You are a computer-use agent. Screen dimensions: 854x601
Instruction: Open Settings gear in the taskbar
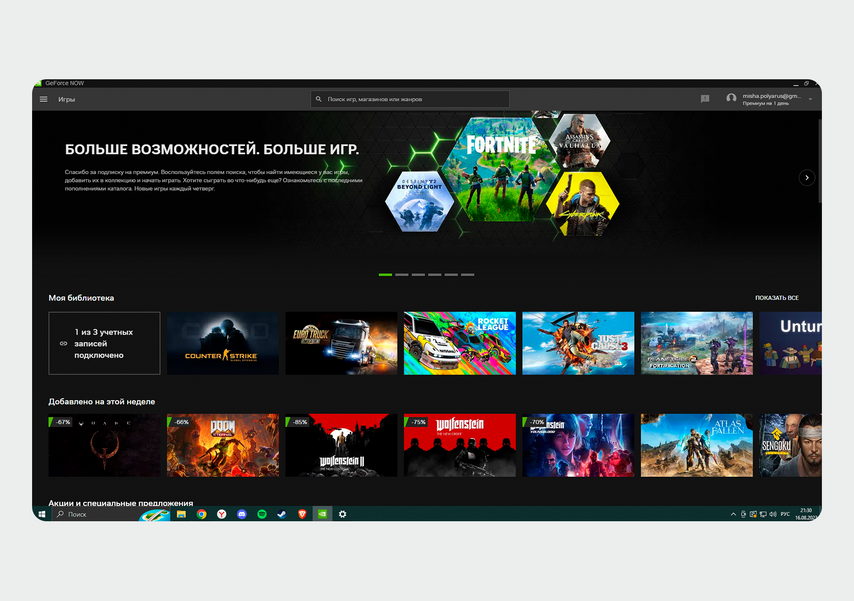[343, 514]
